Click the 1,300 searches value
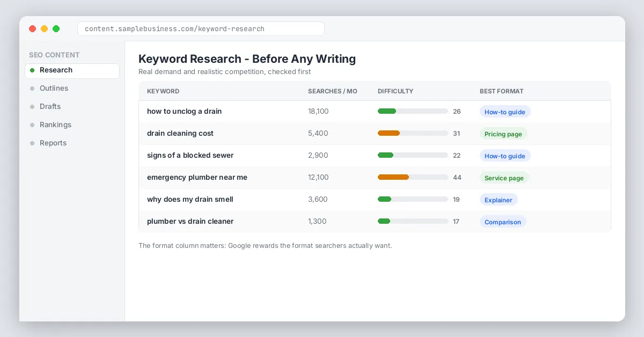The image size is (644, 337). pyautogui.click(x=317, y=222)
